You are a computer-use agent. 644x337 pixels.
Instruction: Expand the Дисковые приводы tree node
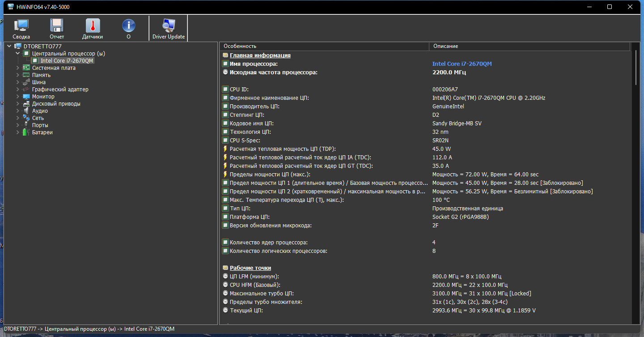18,104
